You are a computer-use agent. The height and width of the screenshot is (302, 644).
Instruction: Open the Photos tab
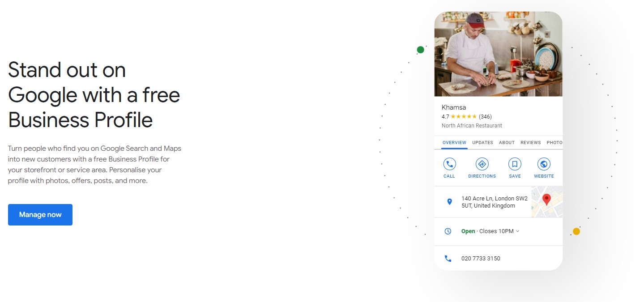554,143
